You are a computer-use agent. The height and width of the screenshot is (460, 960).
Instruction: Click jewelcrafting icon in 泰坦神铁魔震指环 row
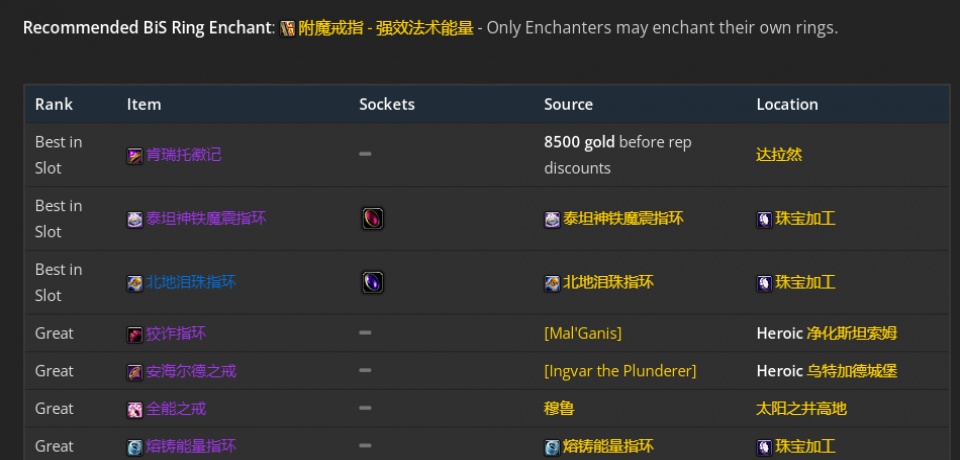tap(764, 219)
